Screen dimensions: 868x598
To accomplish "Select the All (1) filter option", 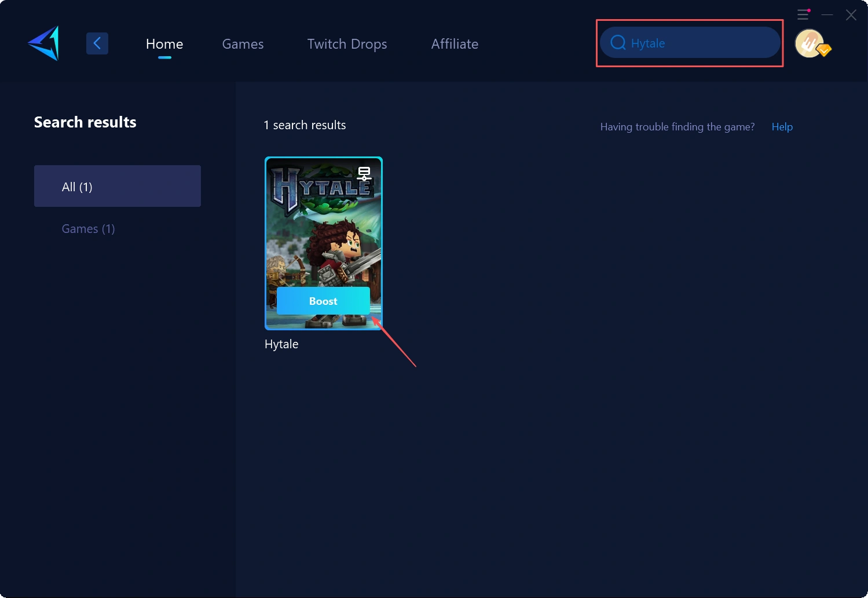I will [117, 186].
